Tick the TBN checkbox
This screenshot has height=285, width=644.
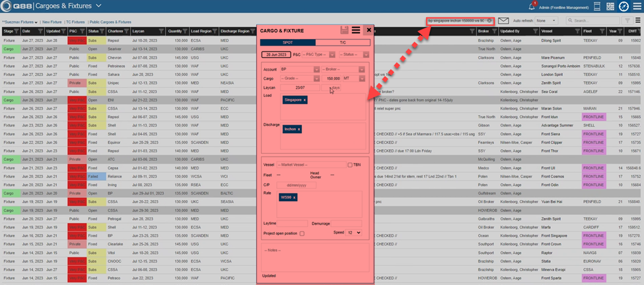click(x=350, y=165)
